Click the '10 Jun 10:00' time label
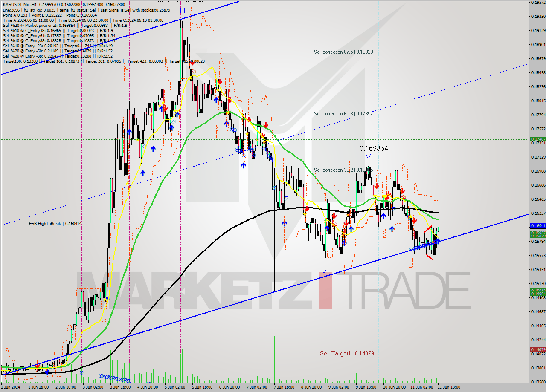This screenshot has height=392, width=546. 394,387
